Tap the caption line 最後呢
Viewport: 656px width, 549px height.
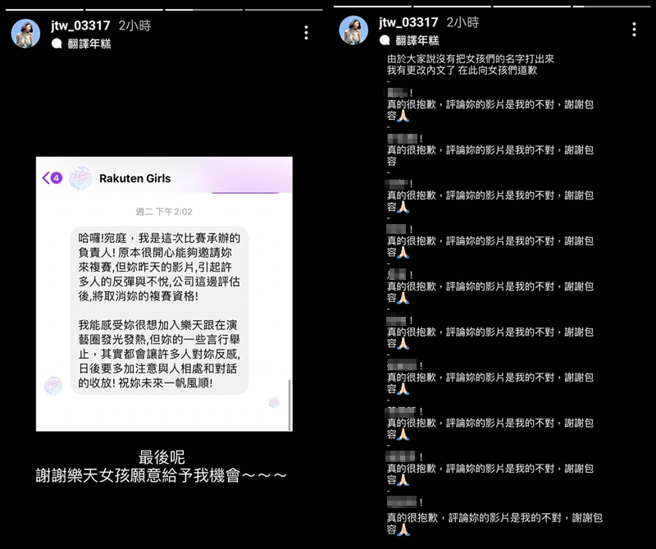pyautogui.click(x=161, y=457)
